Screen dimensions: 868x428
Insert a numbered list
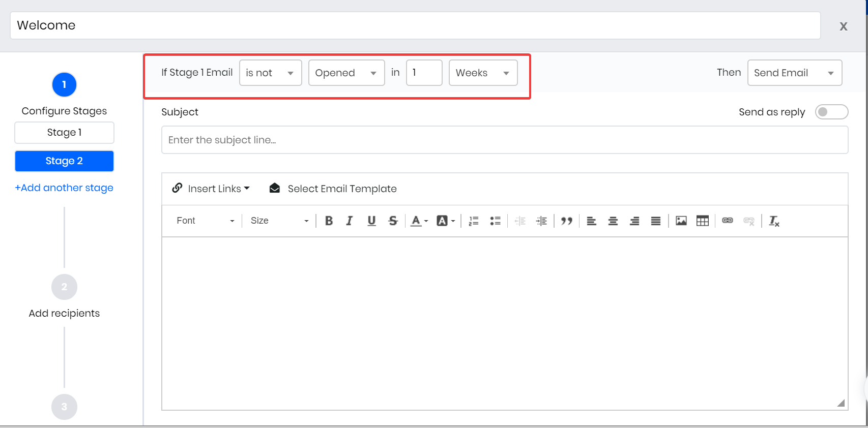pos(474,221)
